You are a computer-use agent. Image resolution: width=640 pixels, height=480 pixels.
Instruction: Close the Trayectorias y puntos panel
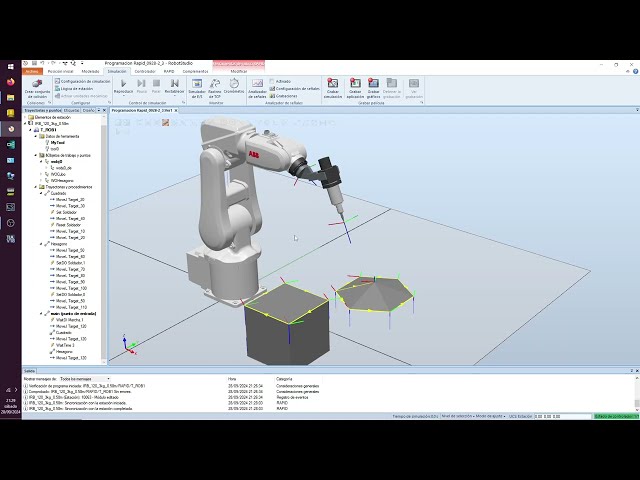tap(104, 110)
